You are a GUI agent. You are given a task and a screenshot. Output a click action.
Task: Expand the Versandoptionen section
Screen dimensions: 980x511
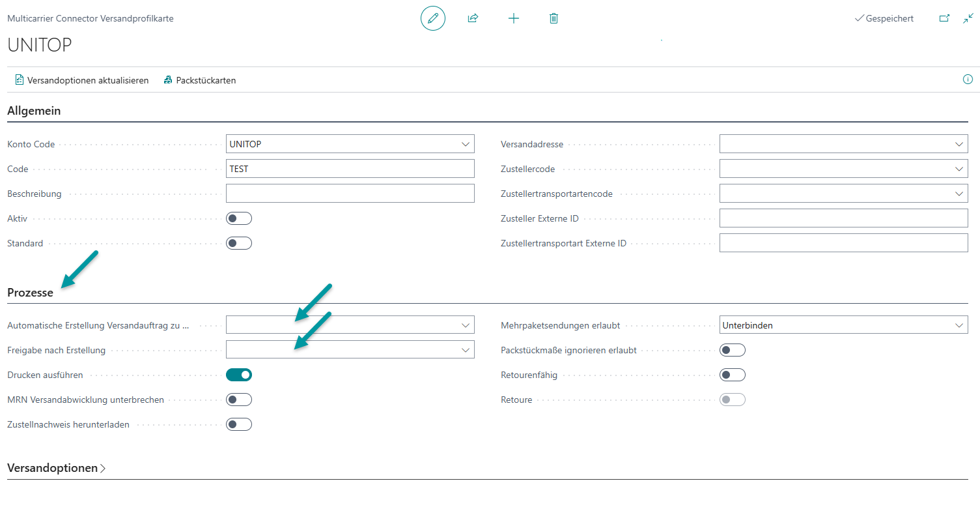click(57, 468)
